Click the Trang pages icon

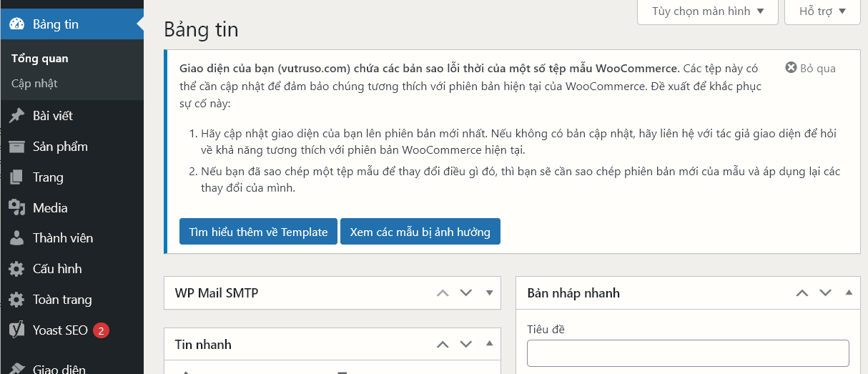click(16, 177)
